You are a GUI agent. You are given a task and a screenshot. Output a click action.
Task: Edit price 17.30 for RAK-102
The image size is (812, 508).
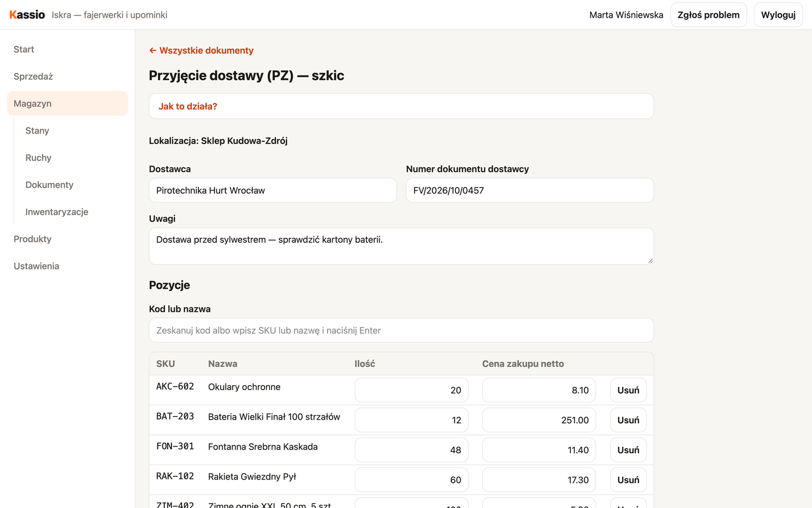[538, 480]
